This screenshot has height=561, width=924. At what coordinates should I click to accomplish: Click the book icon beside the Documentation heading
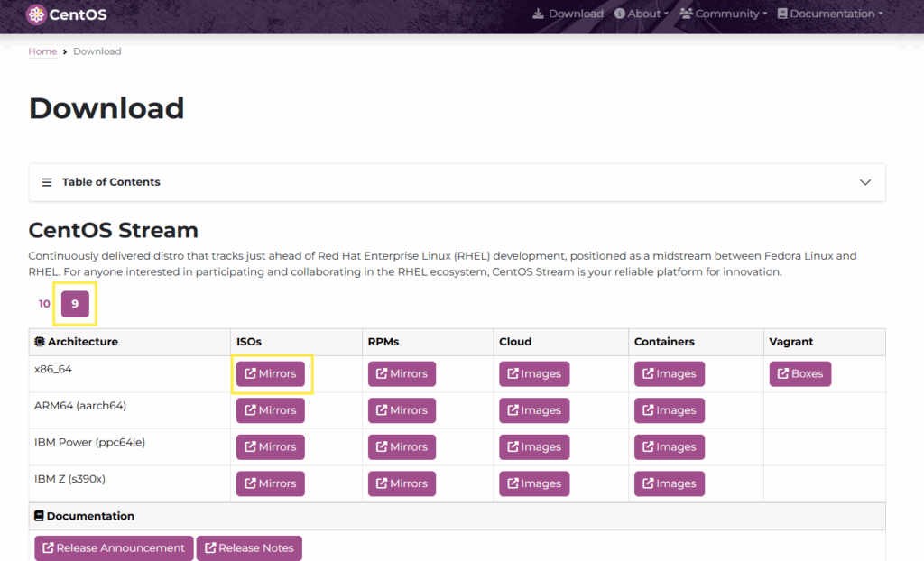[x=39, y=516]
